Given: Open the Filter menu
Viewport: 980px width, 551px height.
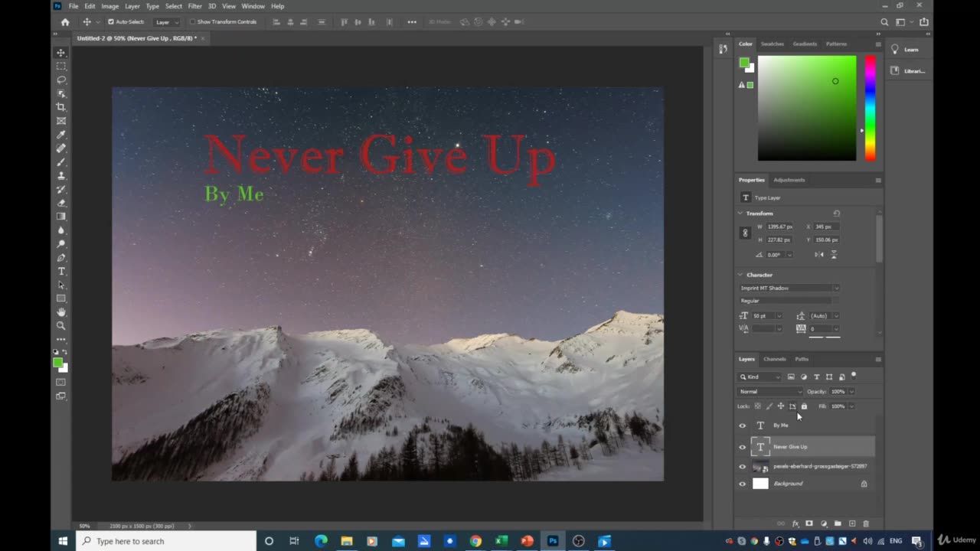Looking at the screenshot, I should [195, 6].
